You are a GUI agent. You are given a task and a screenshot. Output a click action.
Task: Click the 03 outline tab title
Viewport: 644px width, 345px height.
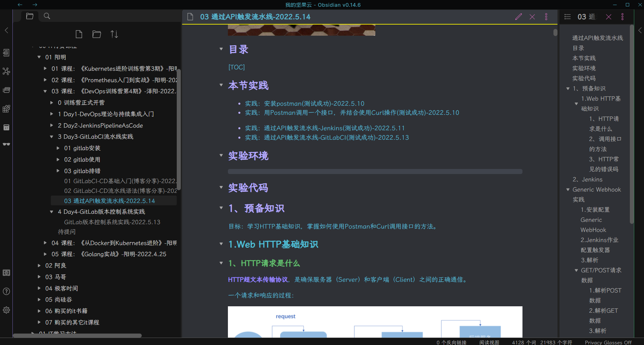pyautogui.click(x=586, y=17)
